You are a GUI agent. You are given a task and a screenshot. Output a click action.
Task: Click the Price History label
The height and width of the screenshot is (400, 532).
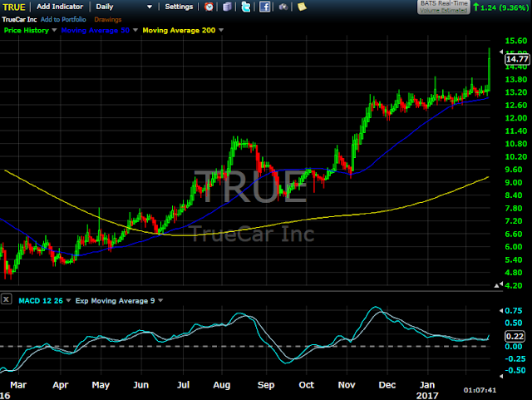(26, 30)
